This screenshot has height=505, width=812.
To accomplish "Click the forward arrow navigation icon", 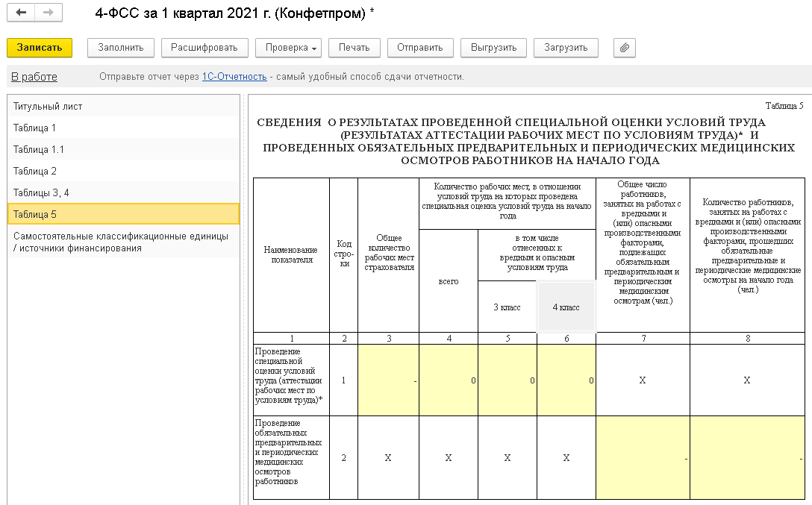I will coord(49,13).
